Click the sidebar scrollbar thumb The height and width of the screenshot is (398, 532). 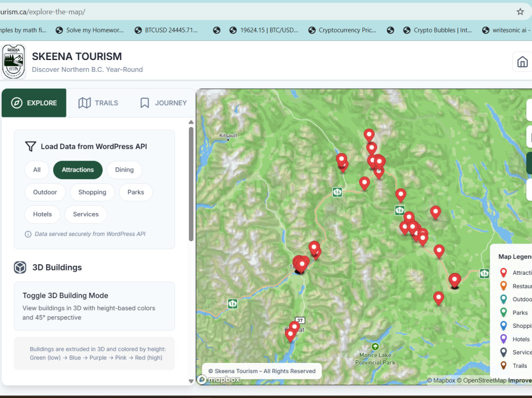[191, 184]
